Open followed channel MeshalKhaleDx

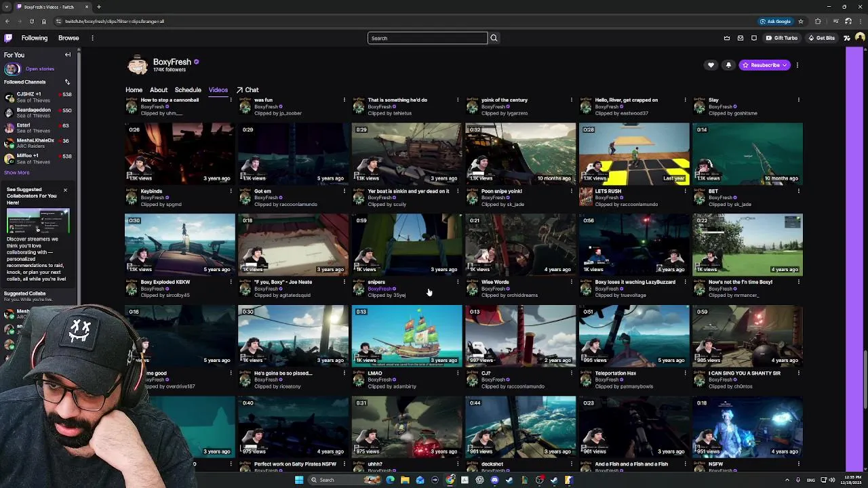[x=38, y=144]
